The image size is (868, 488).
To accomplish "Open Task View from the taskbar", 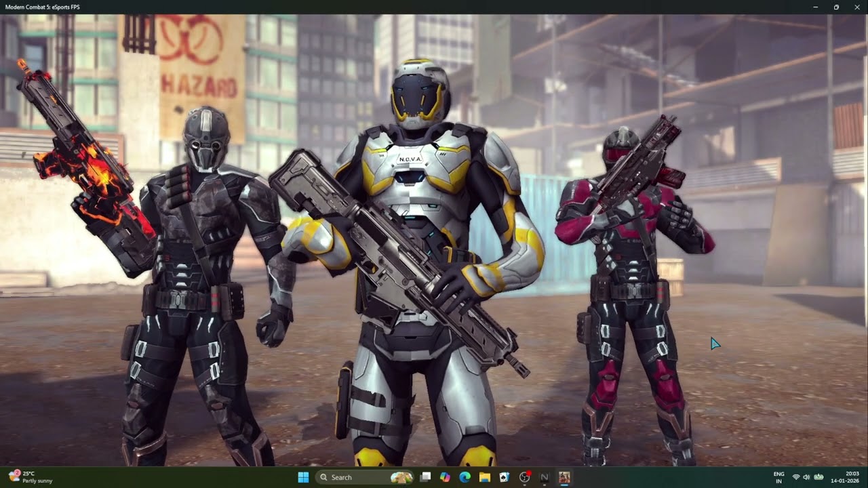I will 425,477.
